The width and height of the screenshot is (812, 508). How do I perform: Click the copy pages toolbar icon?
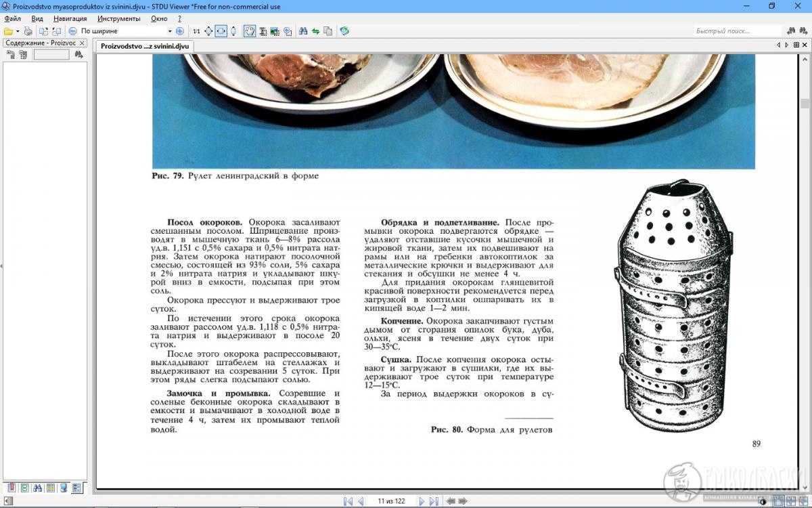click(x=328, y=31)
